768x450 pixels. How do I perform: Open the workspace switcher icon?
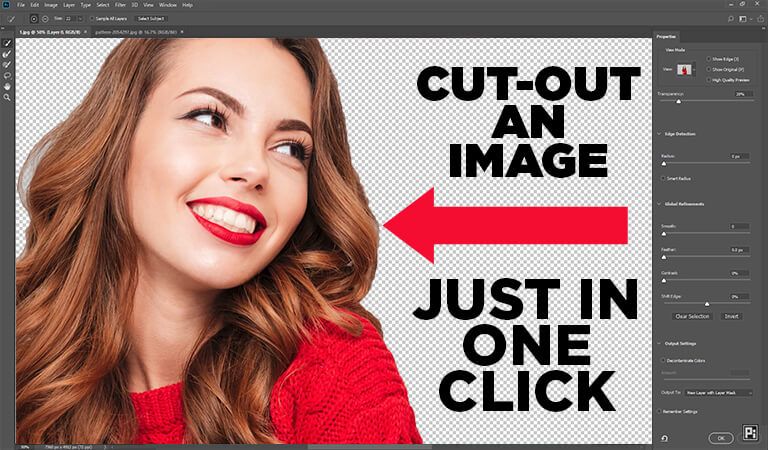(x=743, y=19)
